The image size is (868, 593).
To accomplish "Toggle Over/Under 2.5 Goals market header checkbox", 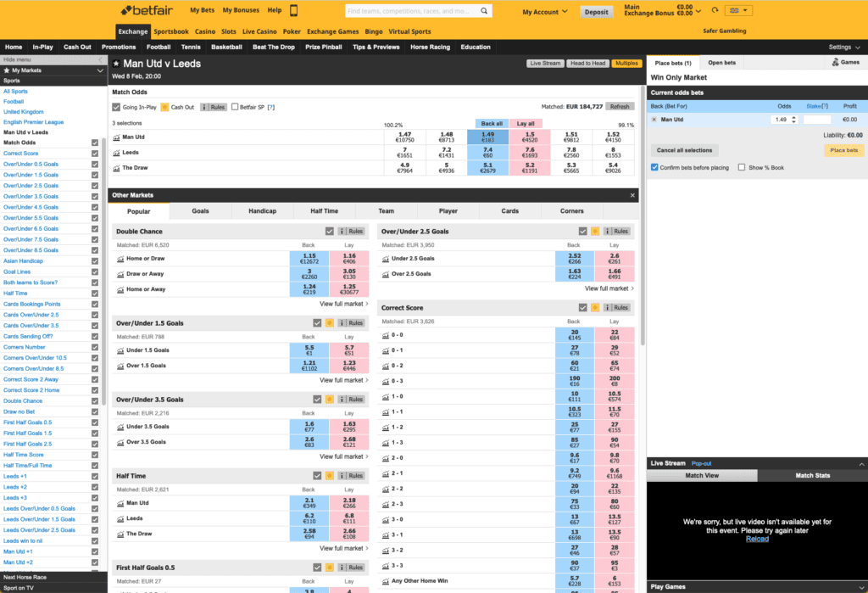I will pyautogui.click(x=583, y=231).
